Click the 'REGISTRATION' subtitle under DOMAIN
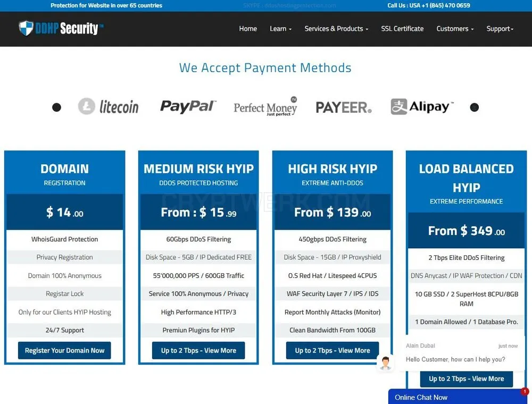The image size is (532, 404). coord(64,183)
